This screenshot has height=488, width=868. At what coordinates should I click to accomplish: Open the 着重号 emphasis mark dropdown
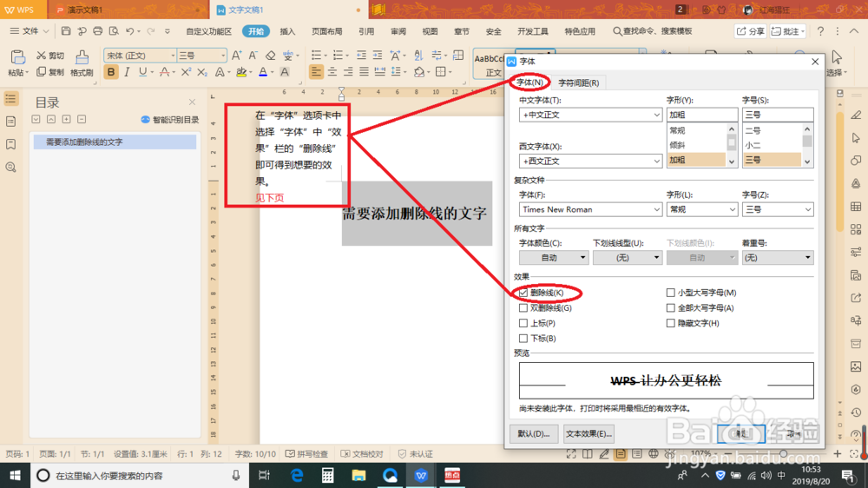pos(777,258)
